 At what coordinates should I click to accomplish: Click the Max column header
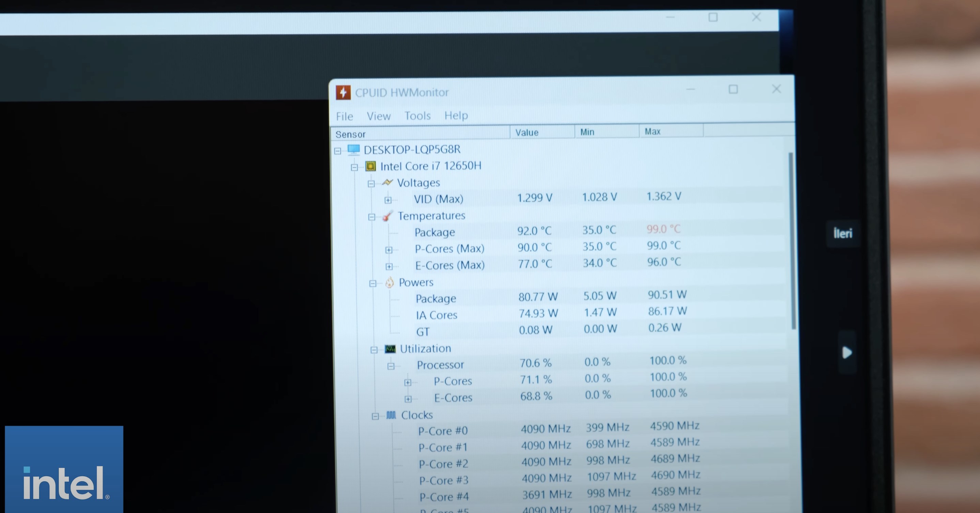(672, 131)
